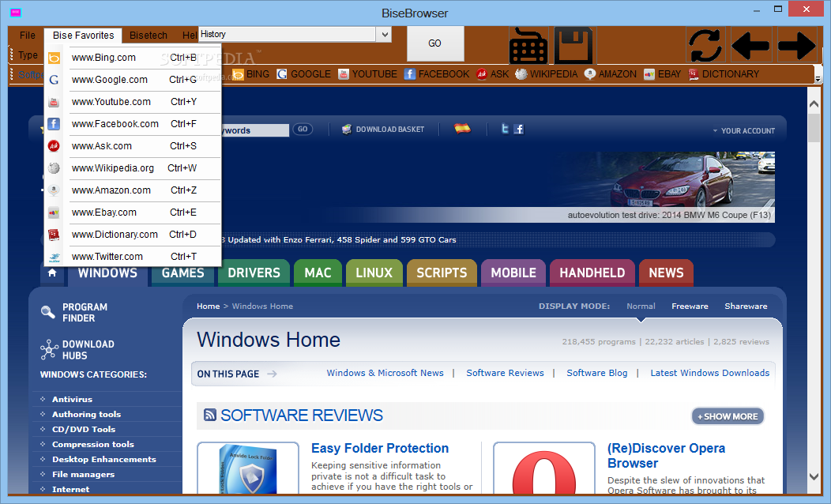Switch to the SCRIPTS tab
This screenshot has width=831, height=504.
coord(442,273)
